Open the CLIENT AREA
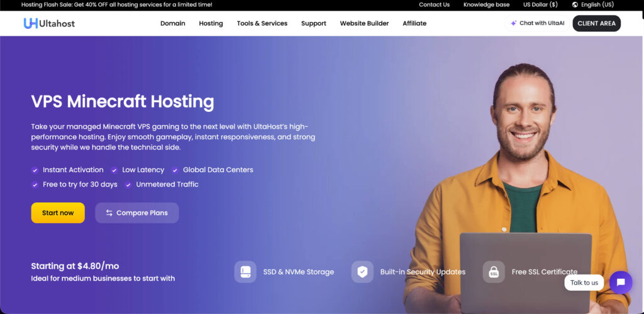This screenshot has height=314, width=644. point(596,23)
